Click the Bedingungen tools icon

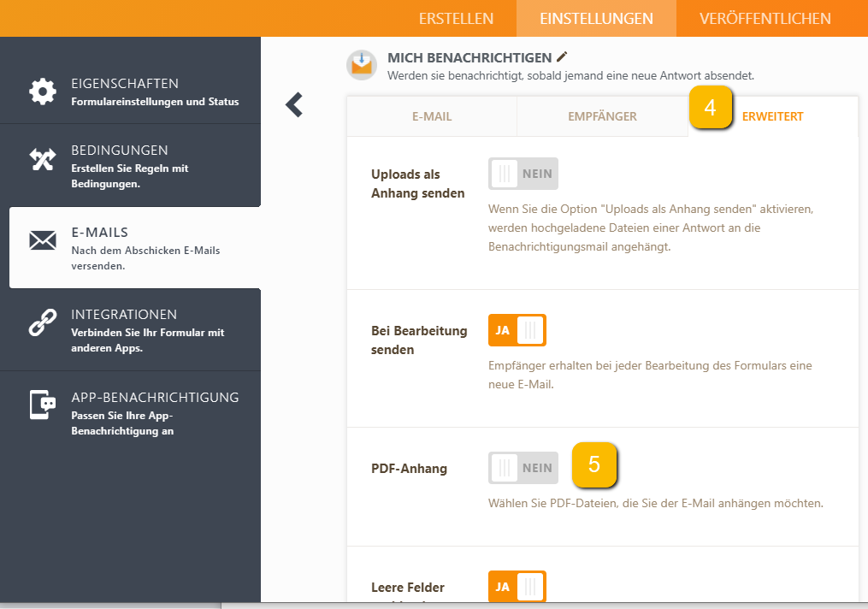pyautogui.click(x=43, y=159)
